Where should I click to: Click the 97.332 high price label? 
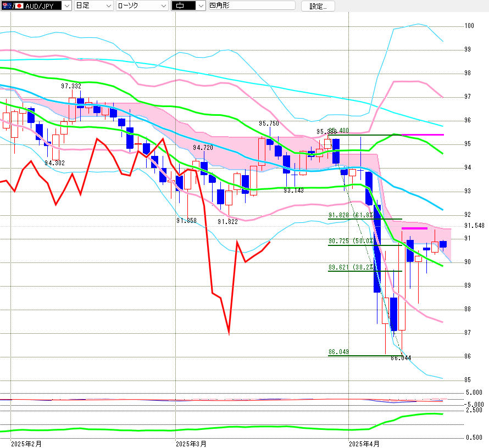(x=71, y=86)
